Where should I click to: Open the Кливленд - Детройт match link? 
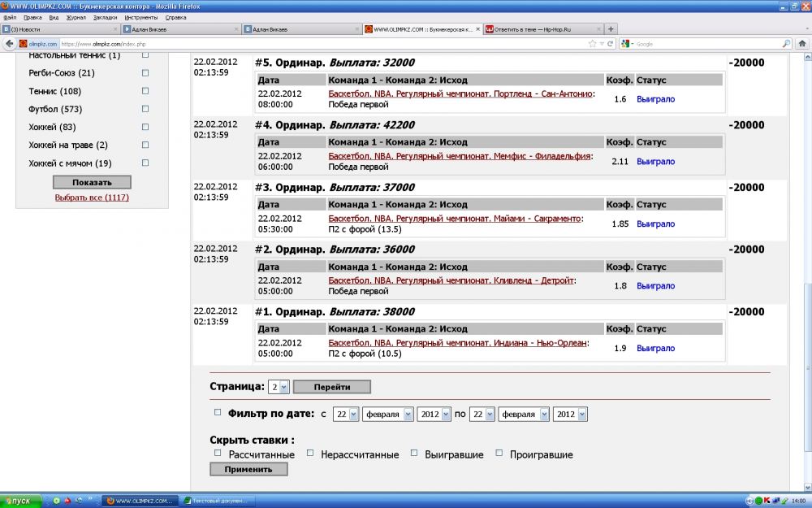coord(451,280)
